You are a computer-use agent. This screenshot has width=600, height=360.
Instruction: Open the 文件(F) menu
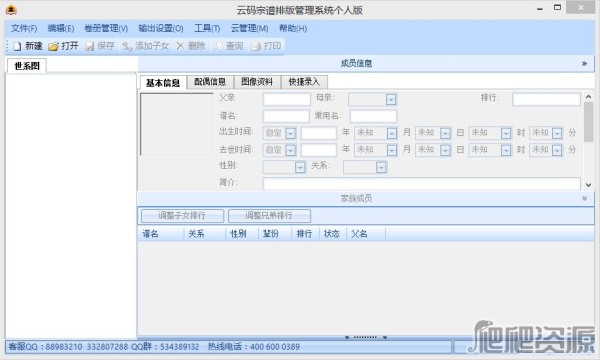(24, 28)
